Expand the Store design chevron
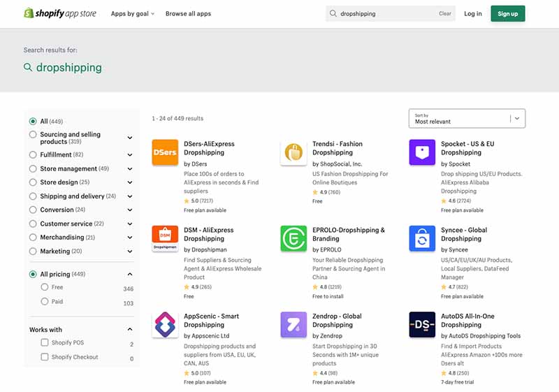 pos(130,182)
